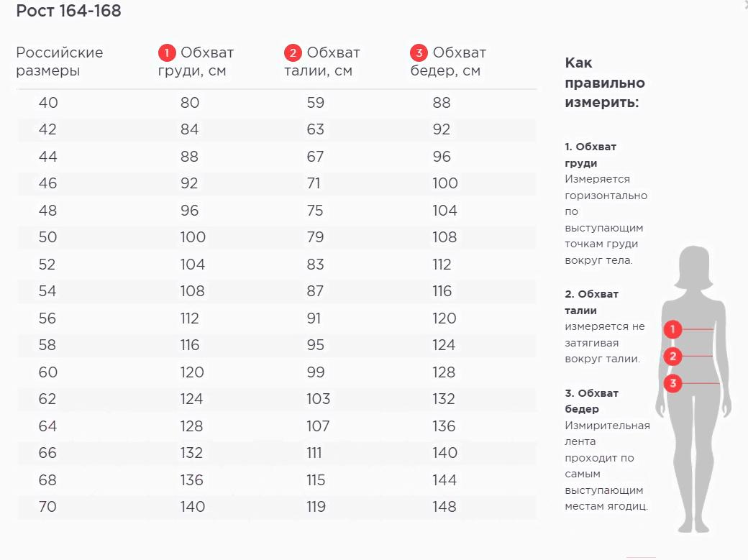This screenshot has width=748, height=560.
Task: Click the Как правильно измерить heading
Action: (605, 82)
